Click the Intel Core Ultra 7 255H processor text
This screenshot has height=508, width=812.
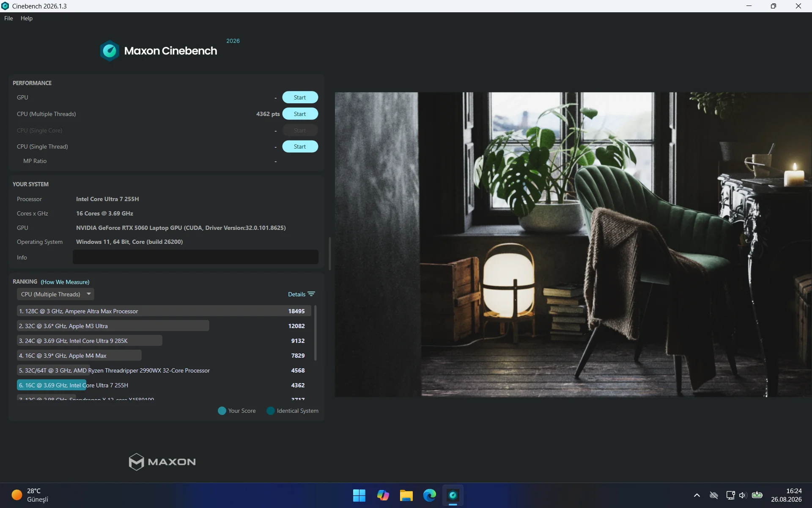click(x=107, y=199)
